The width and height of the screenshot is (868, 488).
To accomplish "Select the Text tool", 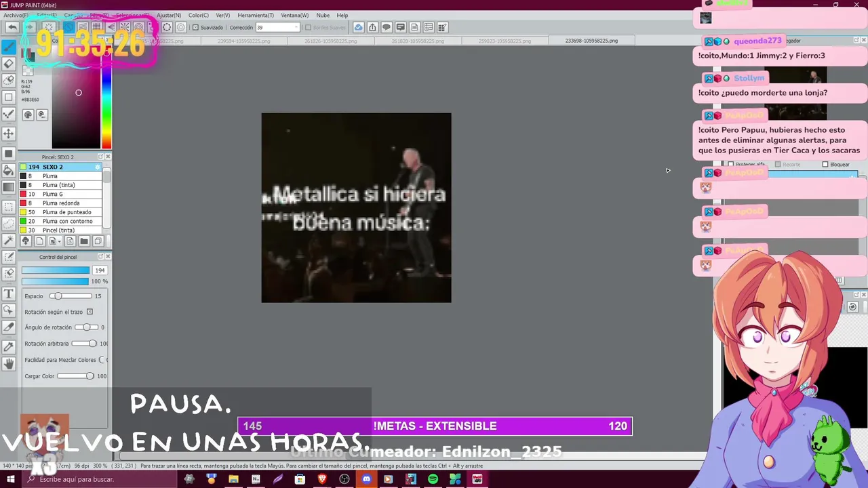I will coord(8,293).
